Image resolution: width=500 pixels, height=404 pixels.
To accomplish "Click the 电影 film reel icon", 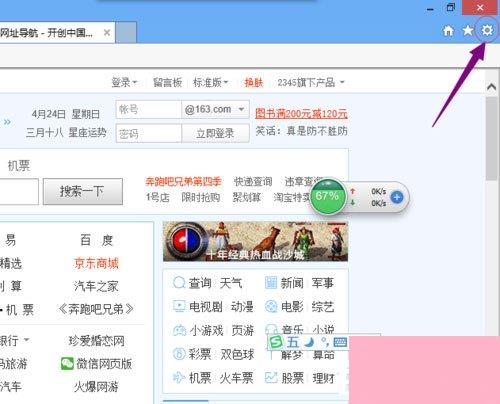I will [271, 306].
